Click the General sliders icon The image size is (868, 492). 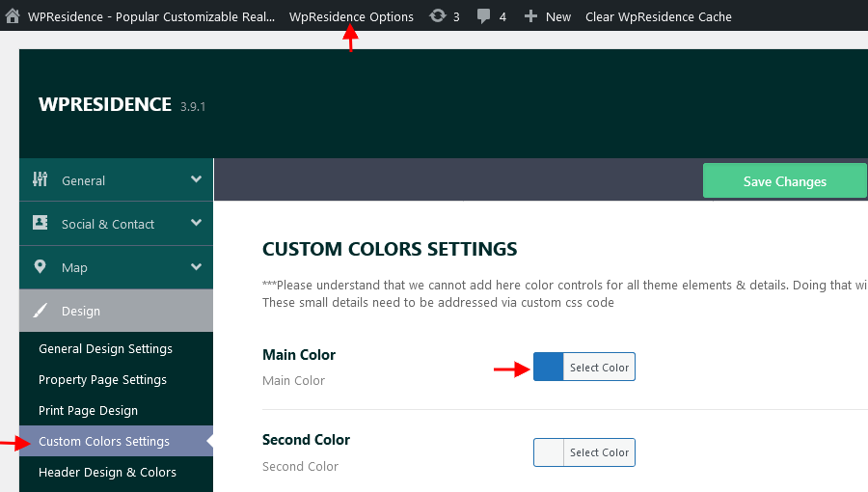[40, 179]
